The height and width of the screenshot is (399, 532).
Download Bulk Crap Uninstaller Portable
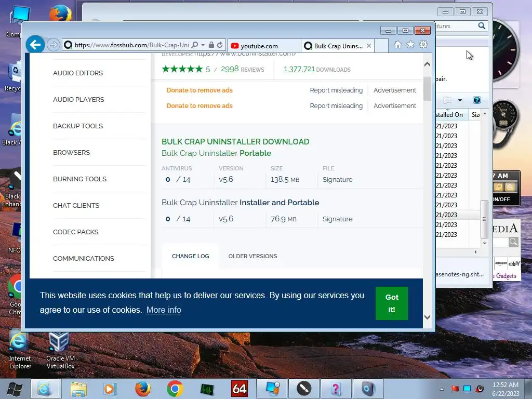coord(216,153)
